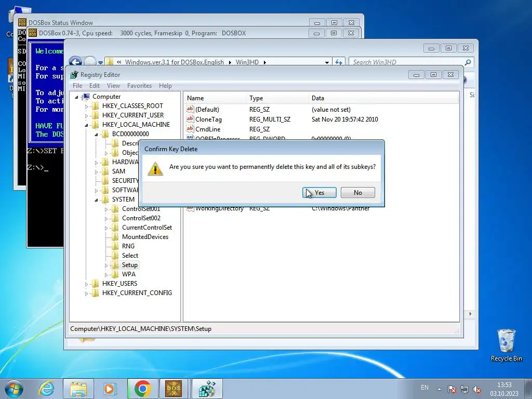Image resolution: width=532 pixels, height=399 pixels.
Task: Click the WPA folder icon
Action: pos(115,274)
